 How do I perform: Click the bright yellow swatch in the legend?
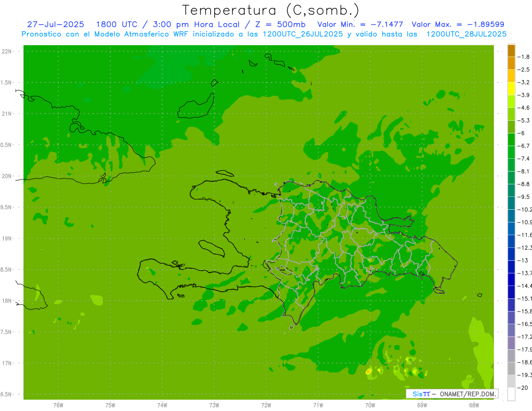(x=512, y=89)
